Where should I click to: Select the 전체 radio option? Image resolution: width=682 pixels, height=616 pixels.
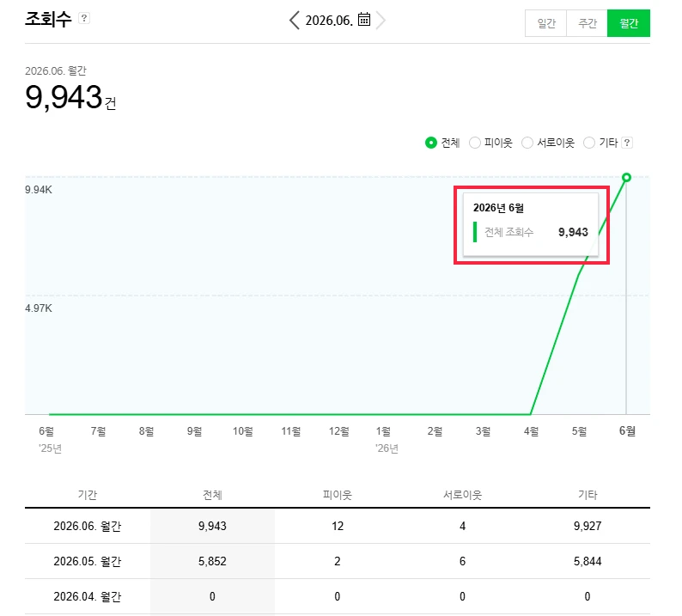[x=431, y=143]
